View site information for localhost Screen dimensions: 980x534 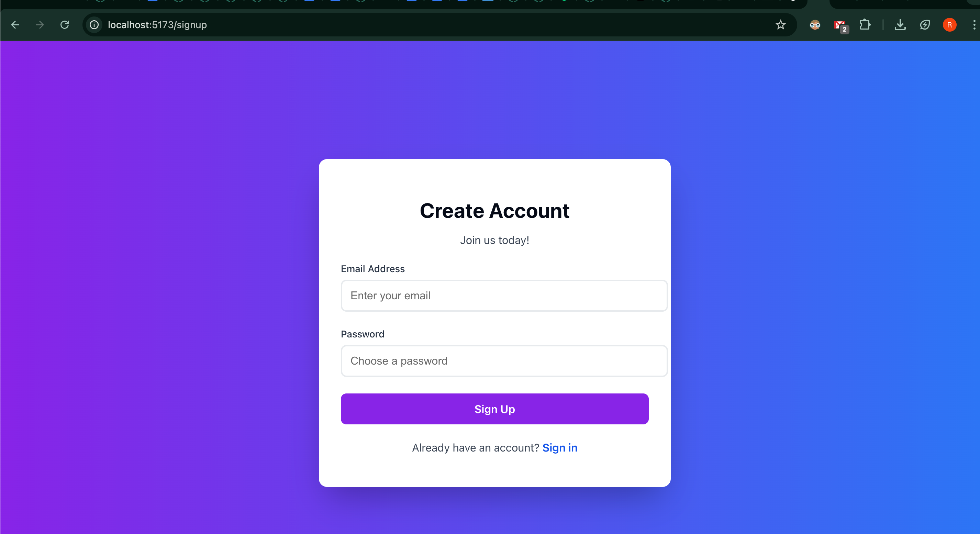[x=94, y=25]
